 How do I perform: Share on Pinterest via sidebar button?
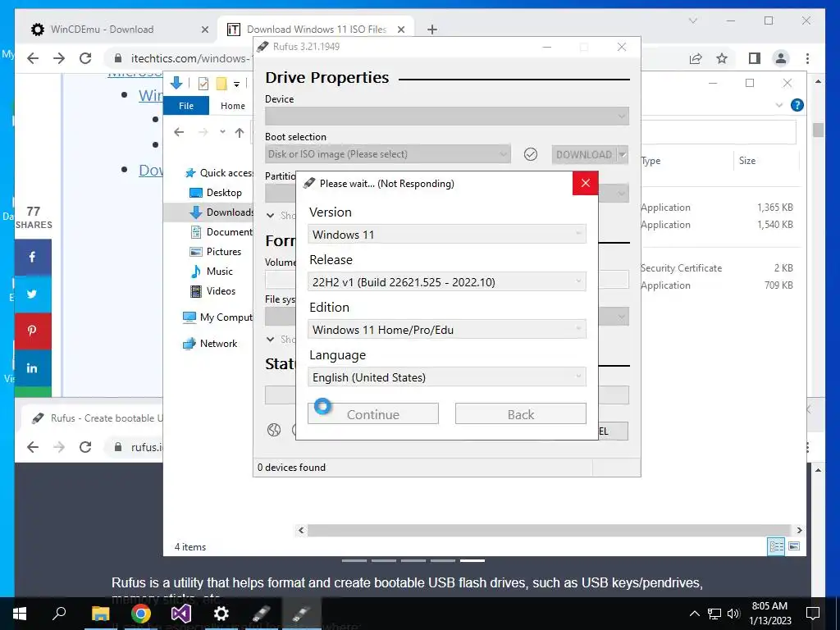point(33,331)
